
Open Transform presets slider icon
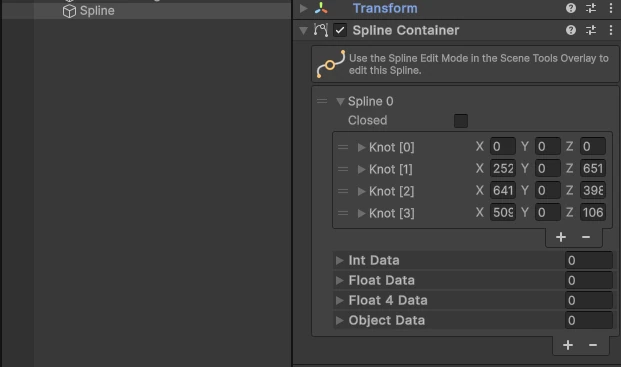[591, 8]
